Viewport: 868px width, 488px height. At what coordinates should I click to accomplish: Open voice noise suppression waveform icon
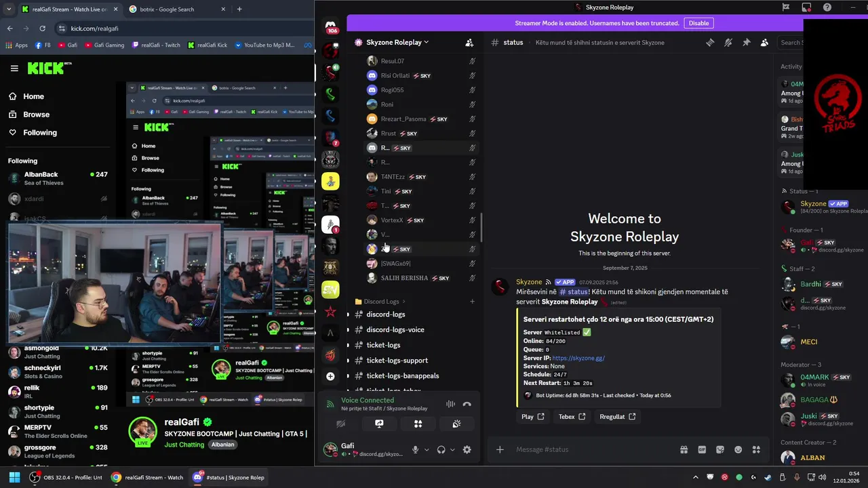[450, 404]
